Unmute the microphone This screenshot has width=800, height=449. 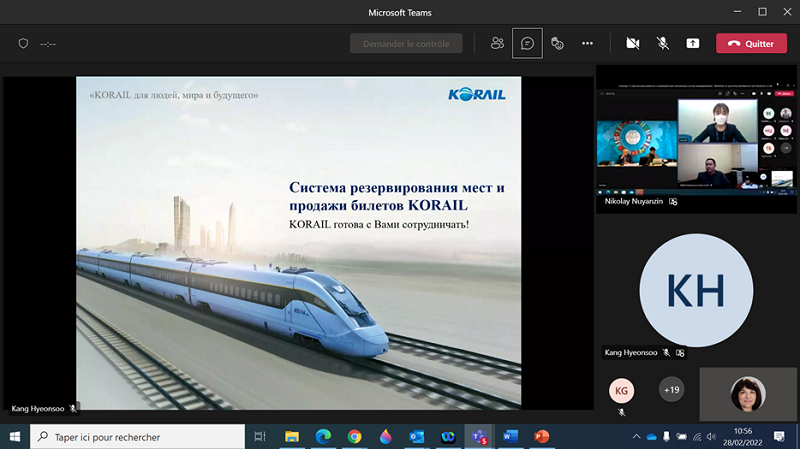point(662,44)
